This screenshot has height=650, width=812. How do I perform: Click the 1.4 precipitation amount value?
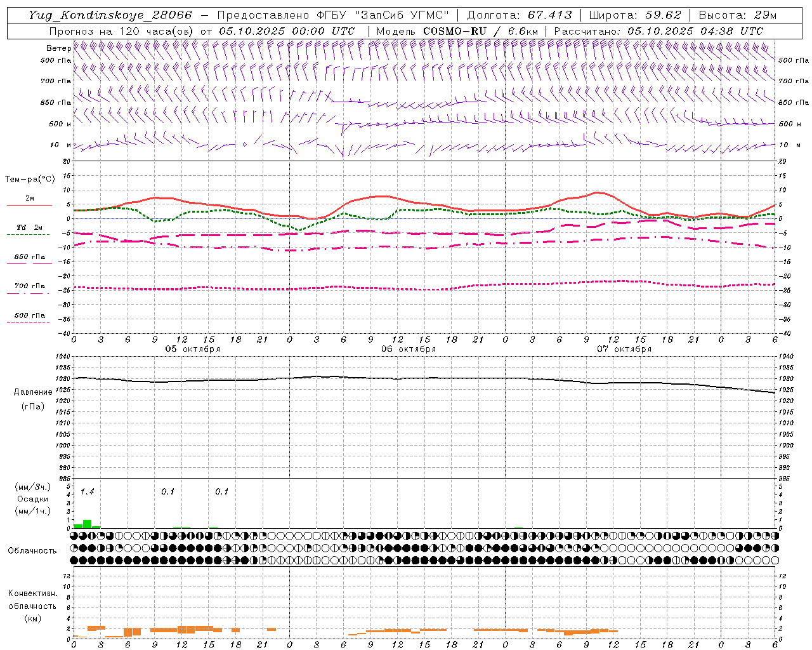pos(87,492)
